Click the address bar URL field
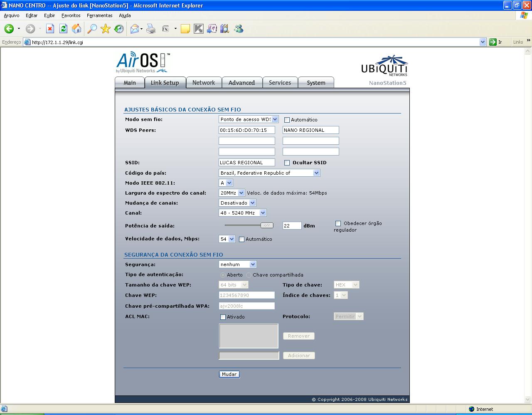This screenshot has height=415, width=532. (x=254, y=42)
